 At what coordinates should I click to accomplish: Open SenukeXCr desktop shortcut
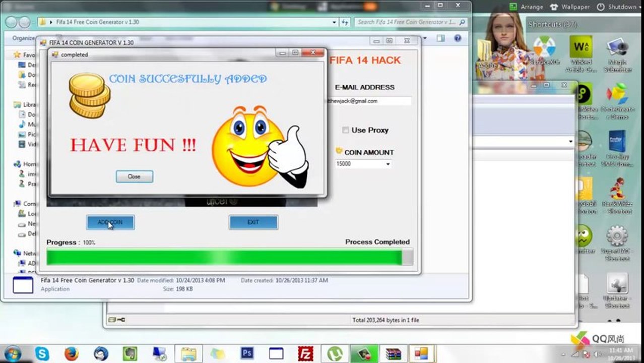545,50
